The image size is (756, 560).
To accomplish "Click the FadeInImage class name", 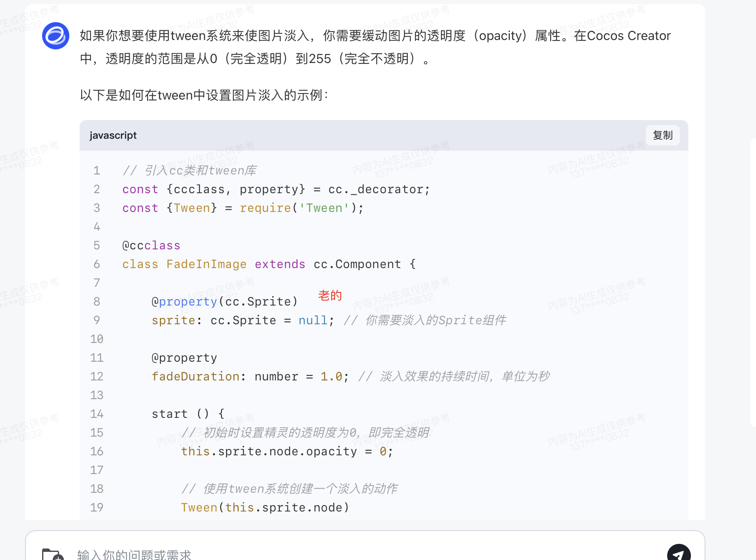I will pyautogui.click(x=206, y=264).
